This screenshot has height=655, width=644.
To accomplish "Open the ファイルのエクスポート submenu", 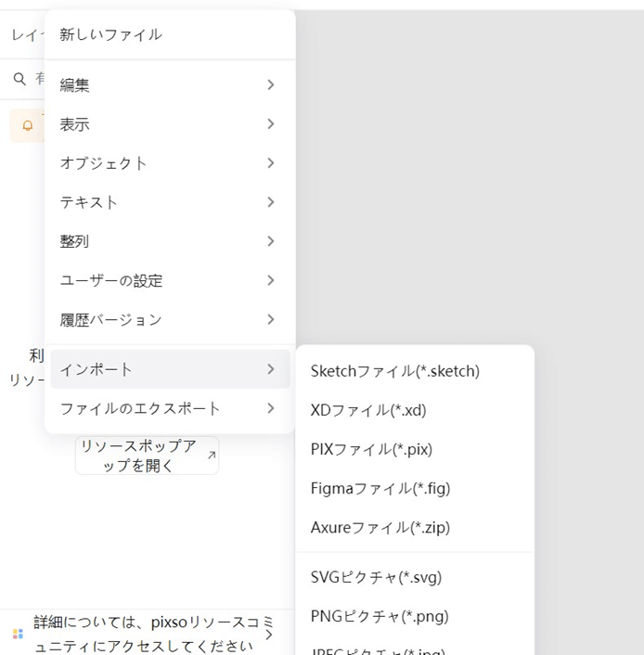I will pos(170,408).
